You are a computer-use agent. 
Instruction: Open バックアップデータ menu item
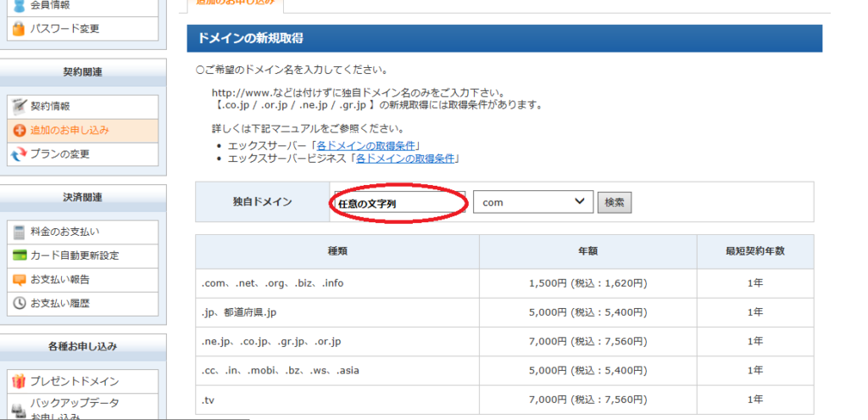pos(75,404)
